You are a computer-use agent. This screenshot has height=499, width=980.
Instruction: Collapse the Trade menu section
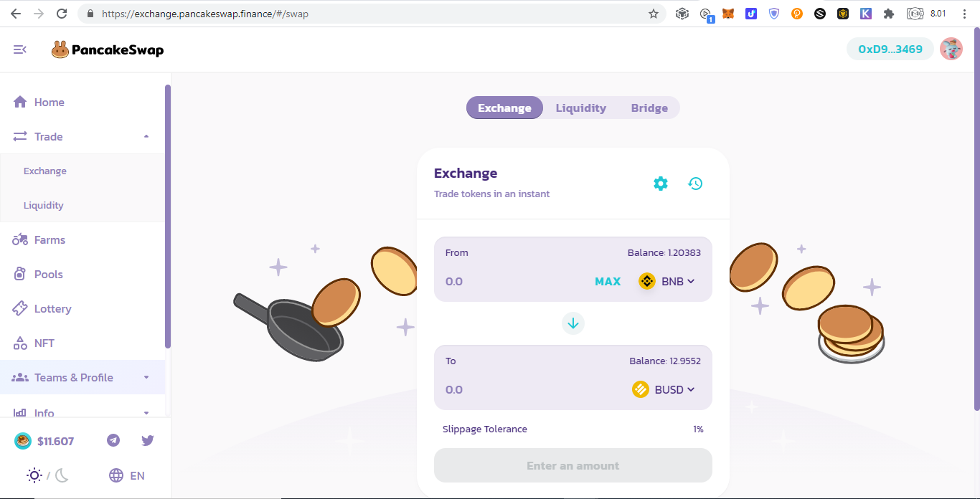coord(83,136)
